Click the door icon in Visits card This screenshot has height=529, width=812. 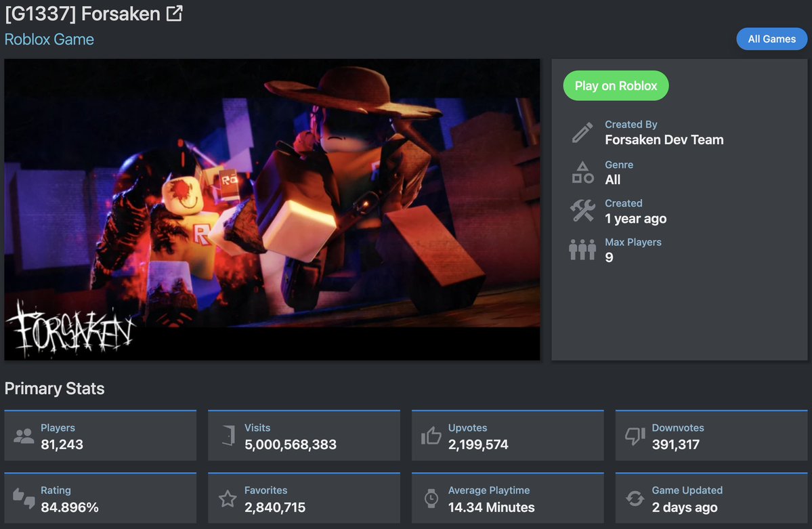point(228,436)
